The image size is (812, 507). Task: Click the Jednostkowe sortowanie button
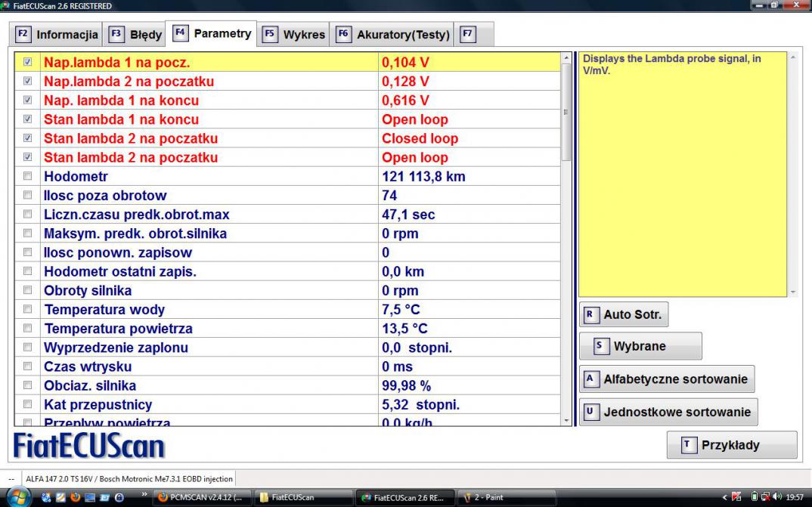tap(668, 412)
